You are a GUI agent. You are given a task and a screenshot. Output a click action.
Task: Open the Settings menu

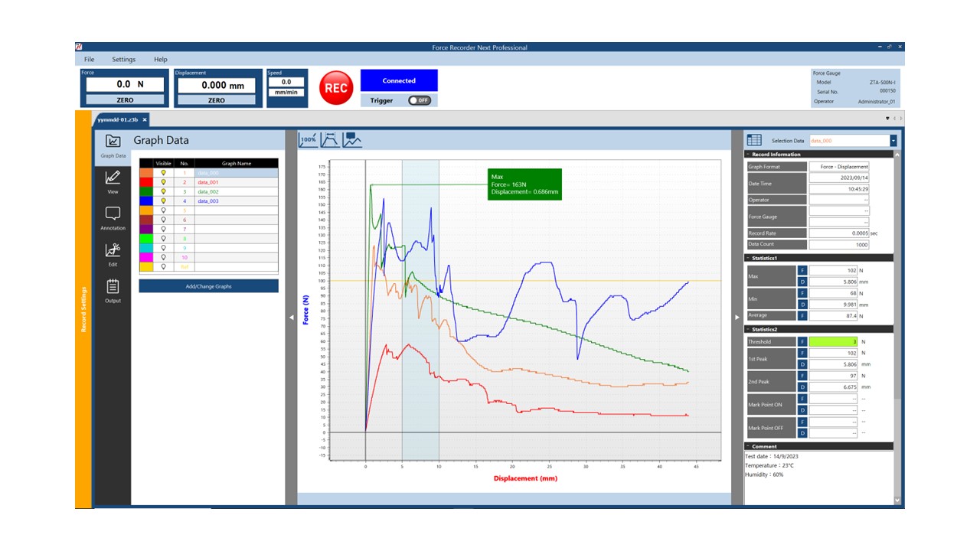(123, 59)
